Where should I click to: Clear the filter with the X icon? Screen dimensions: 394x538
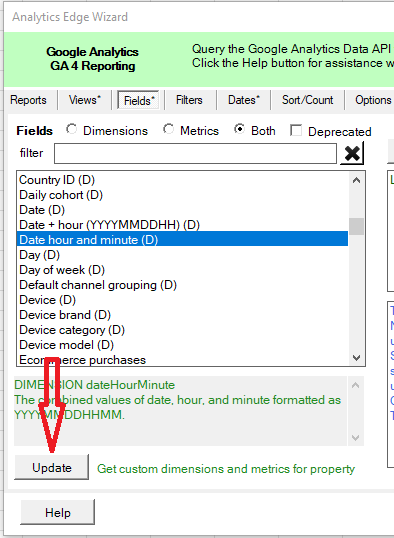click(352, 153)
